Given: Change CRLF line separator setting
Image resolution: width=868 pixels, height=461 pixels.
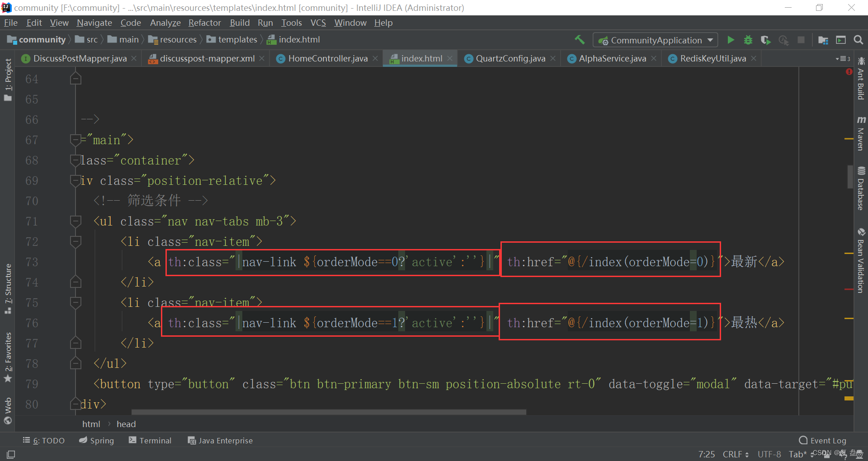Looking at the screenshot, I should (x=736, y=454).
